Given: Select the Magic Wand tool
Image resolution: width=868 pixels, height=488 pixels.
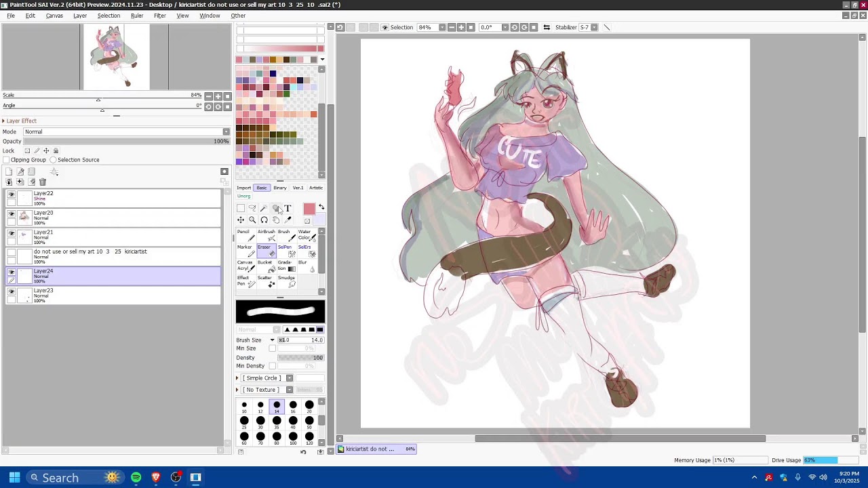Looking at the screenshot, I should click(264, 208).
